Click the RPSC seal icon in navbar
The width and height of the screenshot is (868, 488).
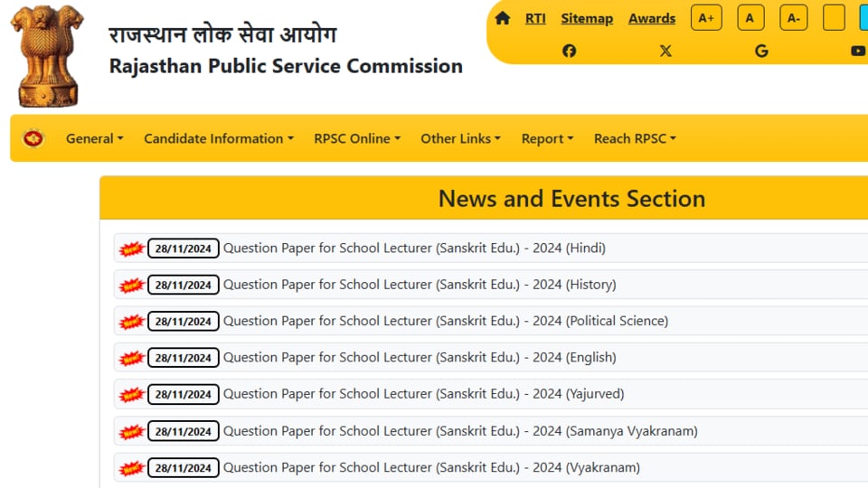coord(33,138)
